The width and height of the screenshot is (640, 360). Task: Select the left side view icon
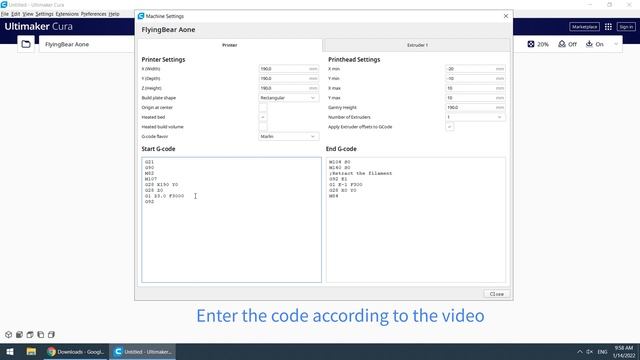coord(40,335)
